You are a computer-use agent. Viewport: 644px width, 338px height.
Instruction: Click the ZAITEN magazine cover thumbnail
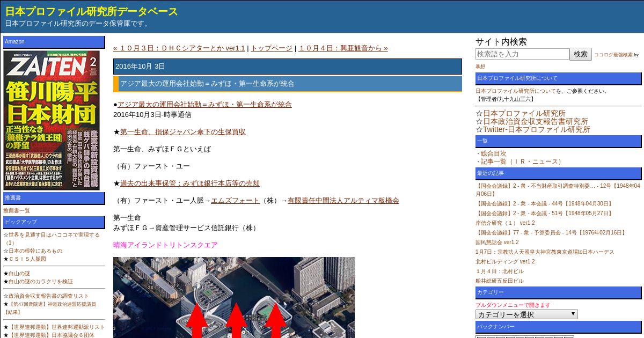pyautogui.click(x=51, y=120)
